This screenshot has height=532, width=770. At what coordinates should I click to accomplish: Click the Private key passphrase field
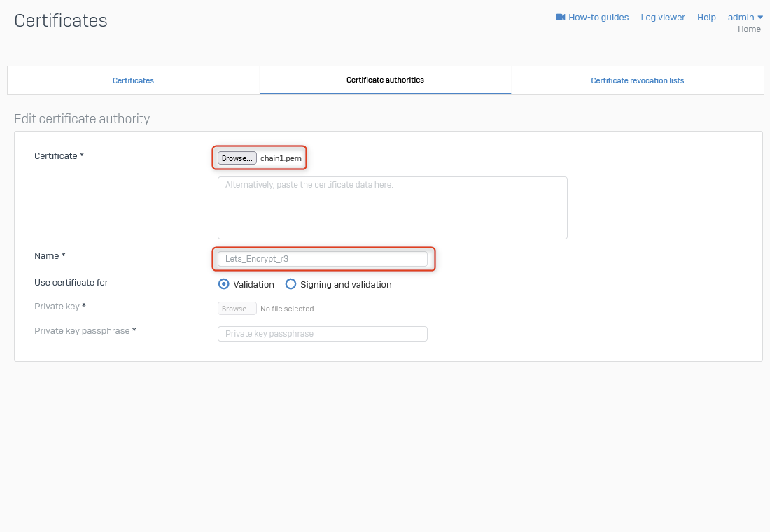[322, 334]
